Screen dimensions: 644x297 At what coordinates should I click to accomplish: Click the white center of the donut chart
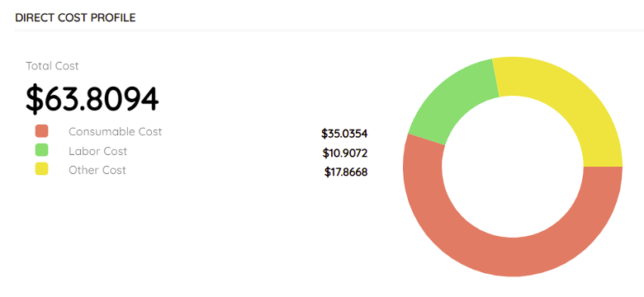tap(513, 167)
